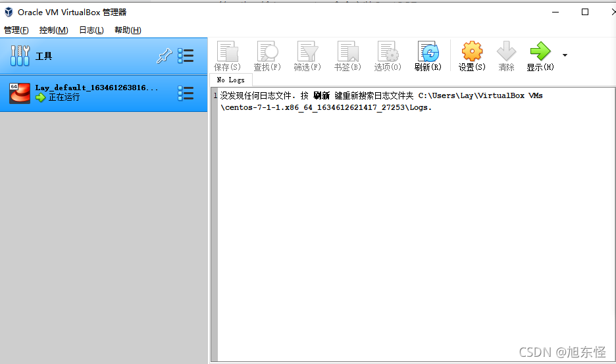
Task: Select the Lay_default_163461263816 VM entry
Action: coord(104,93)
